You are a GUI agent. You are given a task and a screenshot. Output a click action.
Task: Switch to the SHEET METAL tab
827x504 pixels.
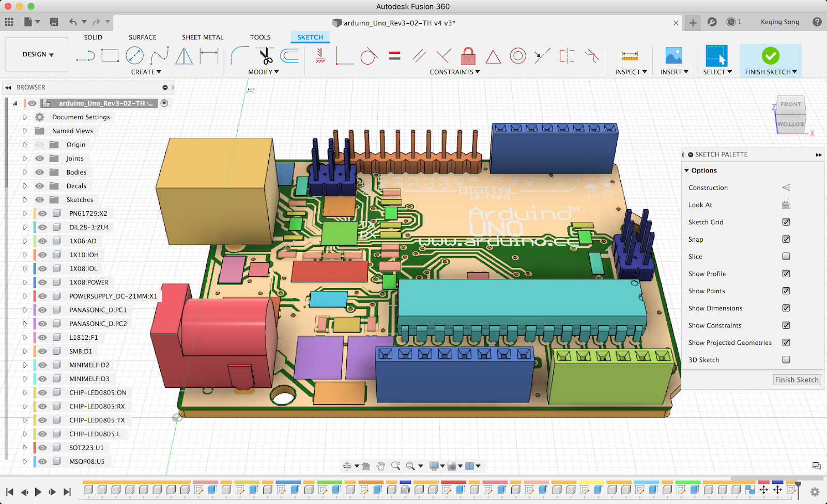pyautogui.click(x=203, y=37)
